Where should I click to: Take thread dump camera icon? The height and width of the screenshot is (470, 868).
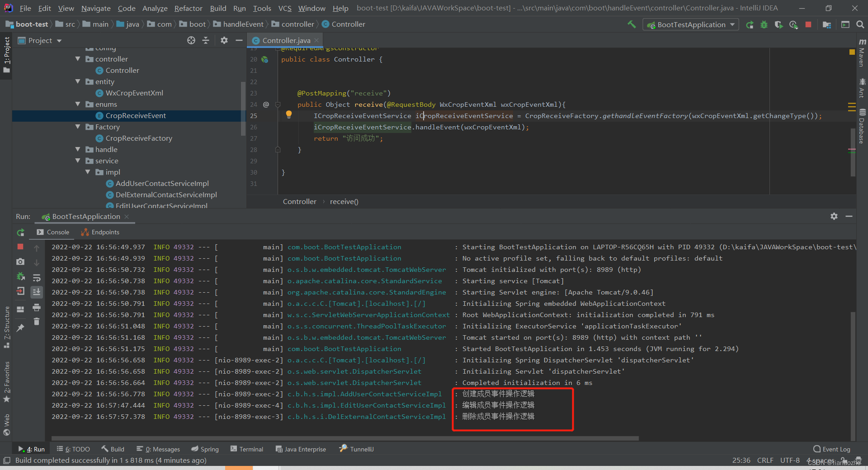coord(20,261)
